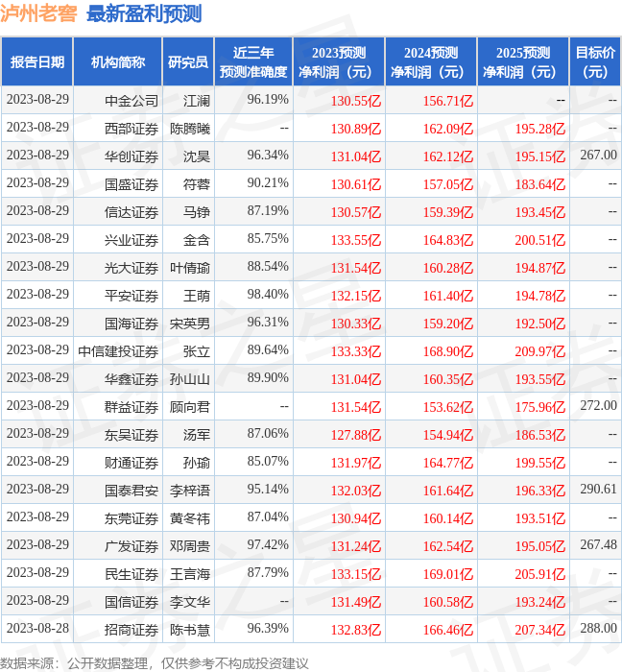Click 2025 forecast value 175.96亿
The image size is (622, 672).
click(x=540, y=407)
